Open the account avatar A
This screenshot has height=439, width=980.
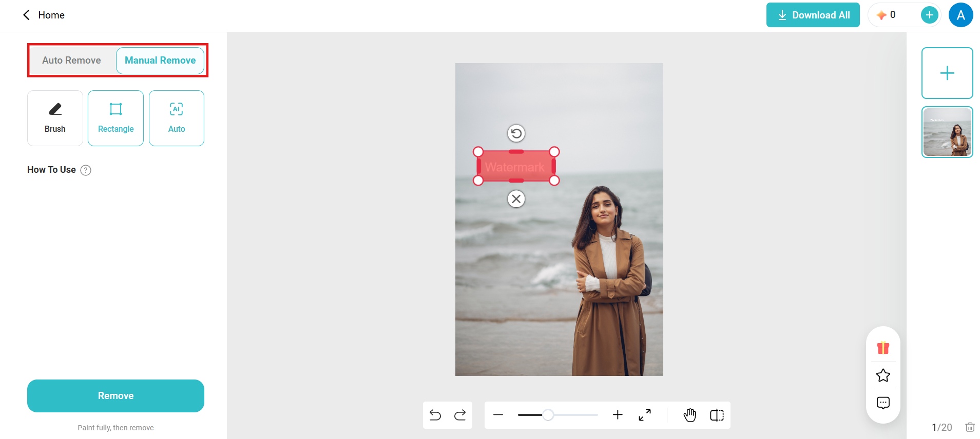tap(960, 15)
